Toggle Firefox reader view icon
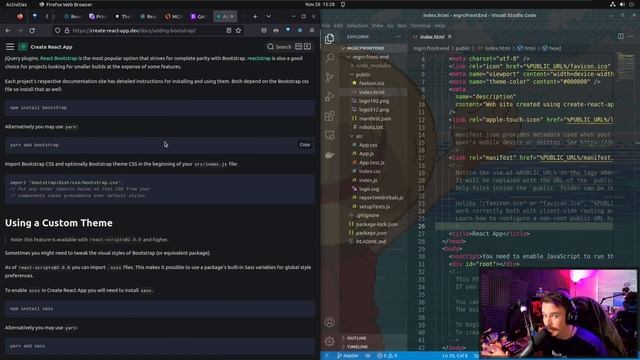Image resolution: width=640 pixels, height=360 pixels. (x=229, y=30)
